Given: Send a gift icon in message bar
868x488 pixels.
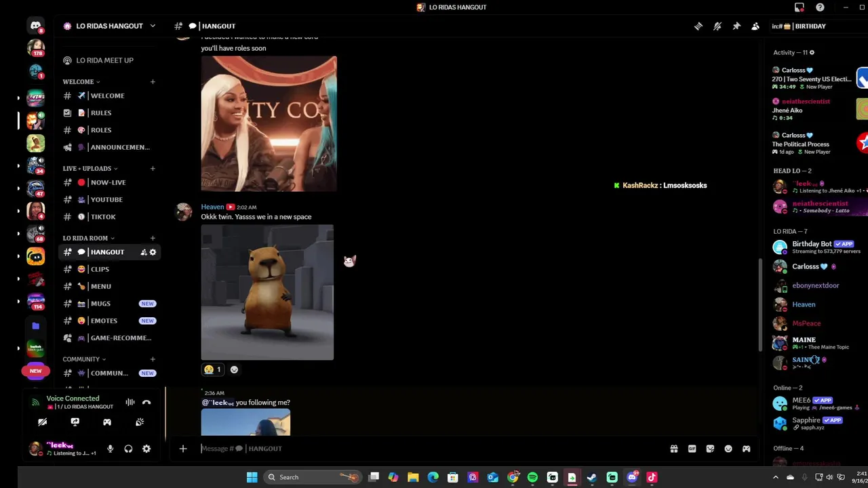Looking at the screenshot, I should (674, 449).
